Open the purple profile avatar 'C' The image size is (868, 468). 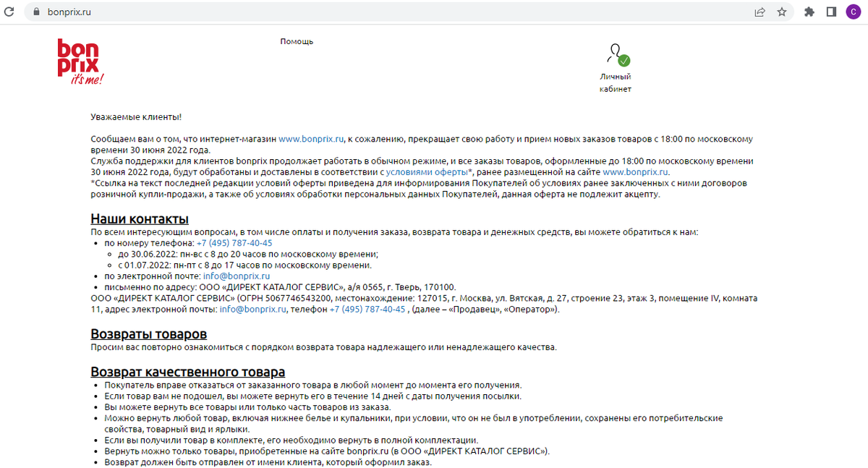[x=853, y=12]
